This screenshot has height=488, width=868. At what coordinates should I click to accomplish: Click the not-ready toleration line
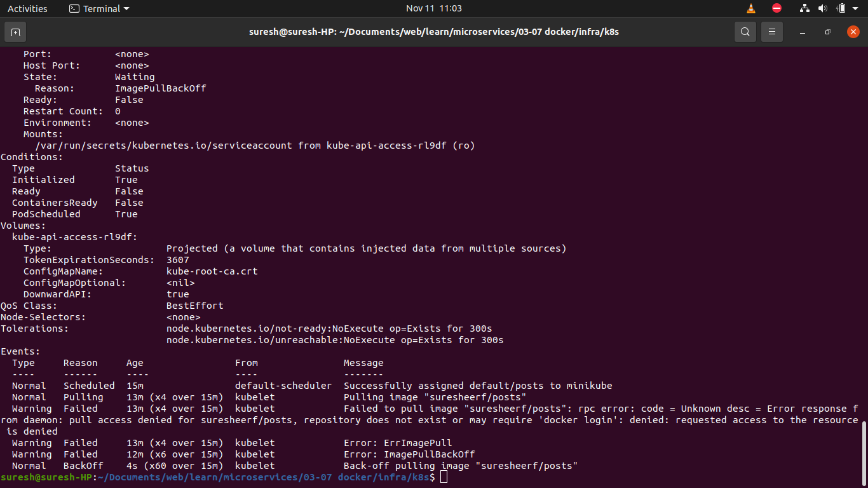tap(329, 329)
